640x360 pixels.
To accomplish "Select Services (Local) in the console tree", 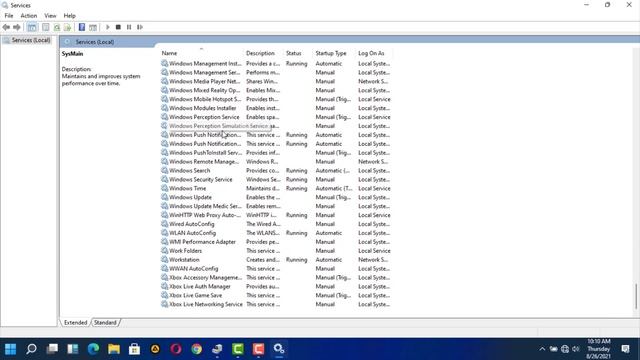I will (x=31, y=40).
